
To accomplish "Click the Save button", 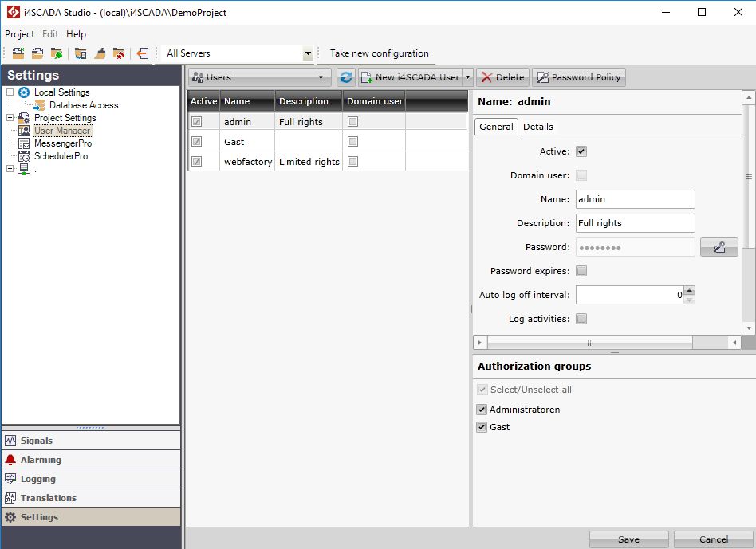I will click(x=628, y=539).
